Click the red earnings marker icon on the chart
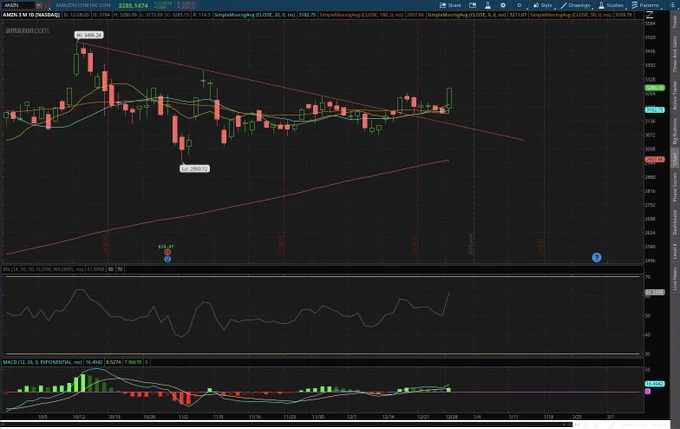 pos(167,252)
